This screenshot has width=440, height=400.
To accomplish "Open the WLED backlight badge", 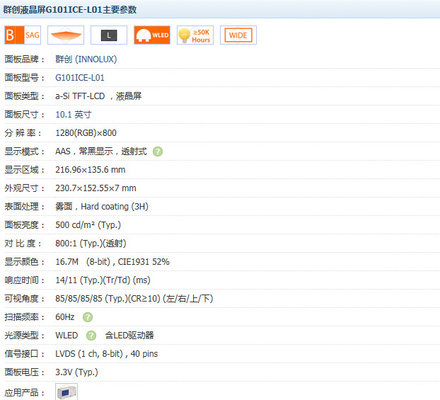I will tap(152, 35).
